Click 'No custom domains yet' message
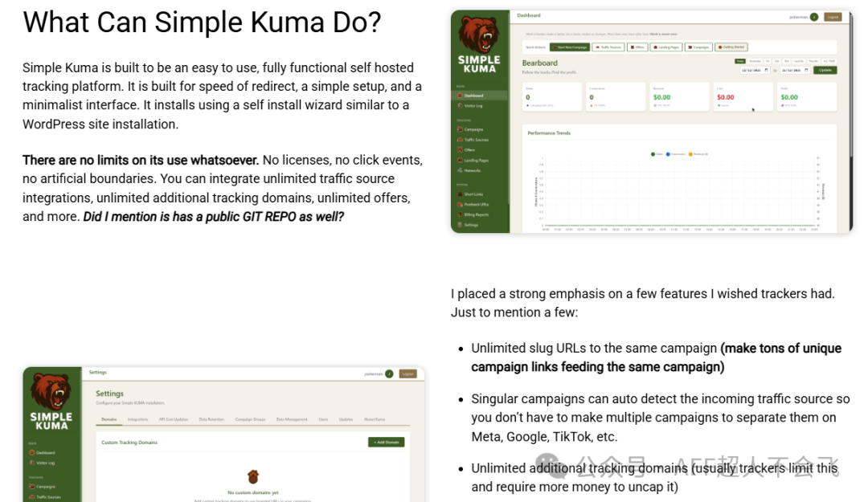This screenshot has height=502, width=868. (253, 492)
